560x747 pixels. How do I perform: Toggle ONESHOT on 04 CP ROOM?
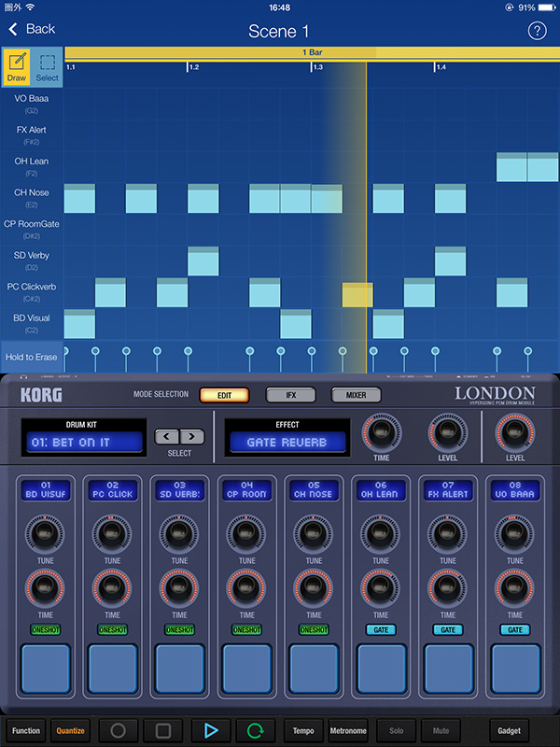pyautogui.click(x=246, y=629)
